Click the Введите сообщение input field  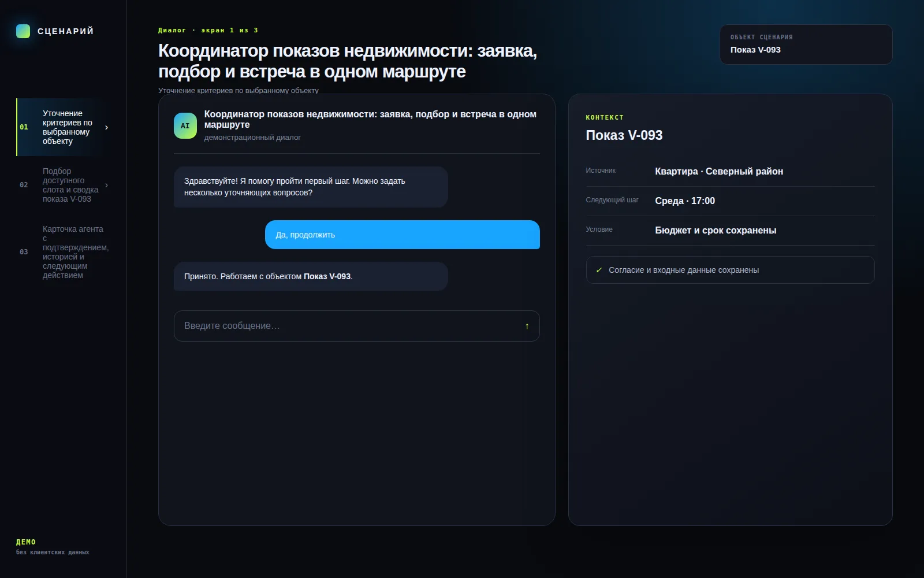pyautogui.click(x=357, y=326)
